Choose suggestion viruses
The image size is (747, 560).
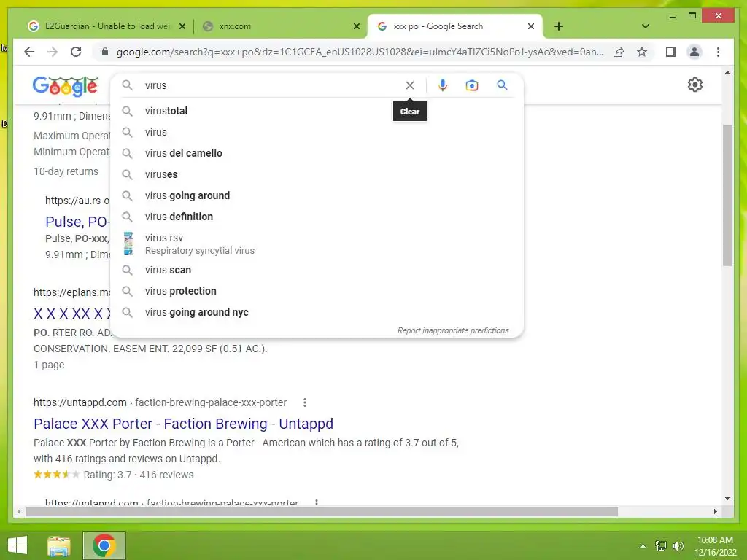(317, 174)
